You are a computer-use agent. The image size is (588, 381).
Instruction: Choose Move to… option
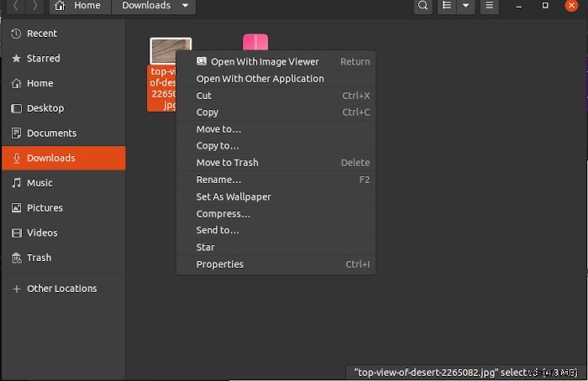276,129
